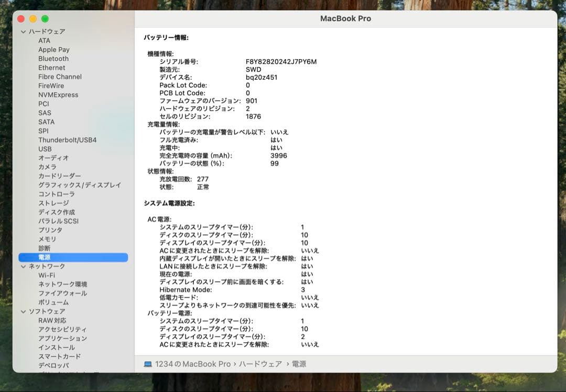Screen dimensions: 566x392
Task: Open NVMExpress hardware details
Action: (x=57, y=94)
